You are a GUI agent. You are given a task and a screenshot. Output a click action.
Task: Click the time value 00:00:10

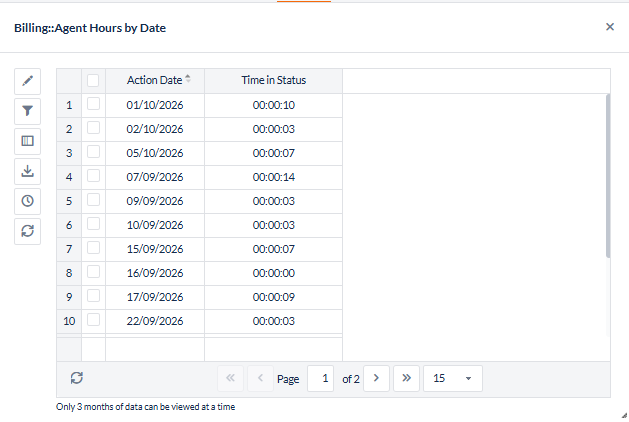(274, 105)
